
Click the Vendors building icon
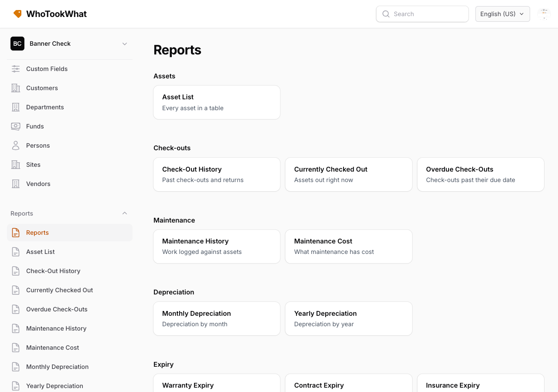(x=16, y=184)
